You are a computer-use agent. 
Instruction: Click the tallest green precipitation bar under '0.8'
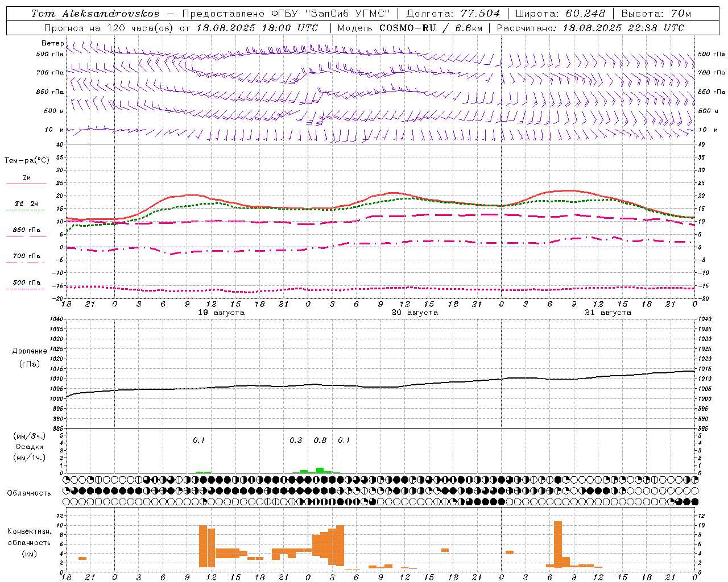[x=320, y=470]
